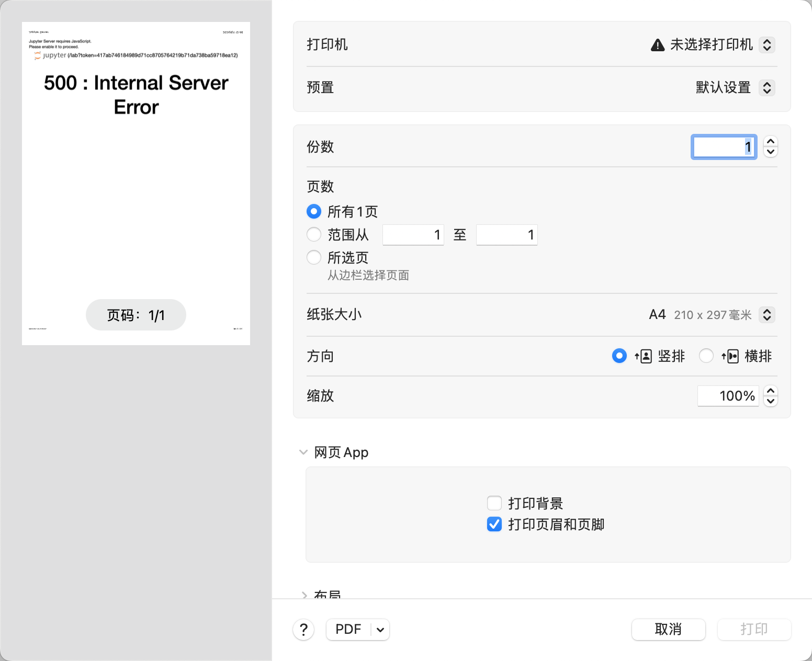Screen dimensions: 812x661
Task: Collapse the 网页 App section
Action: point(303,452)
